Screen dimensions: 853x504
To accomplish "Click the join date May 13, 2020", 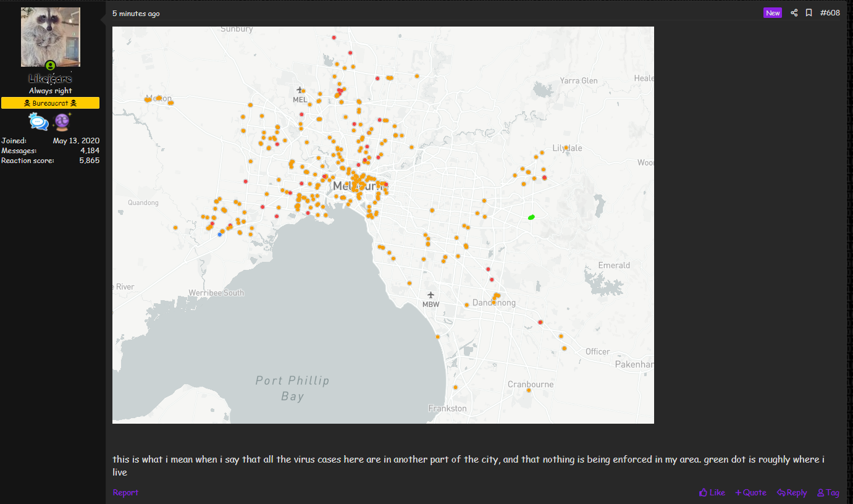I will (76, 141).
